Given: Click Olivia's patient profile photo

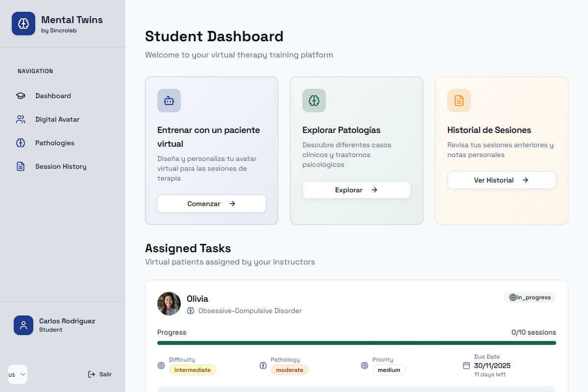Looking at the screenshot, I should [x=169, y=304].
